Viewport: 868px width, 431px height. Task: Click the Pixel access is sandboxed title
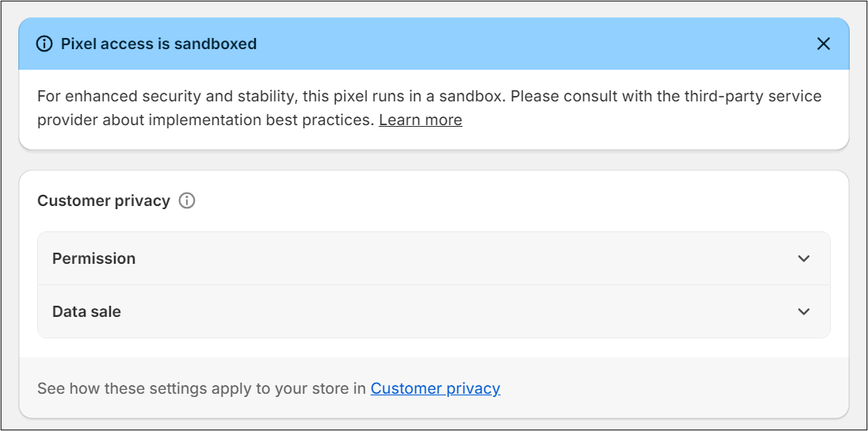click(x=158, y=44)
